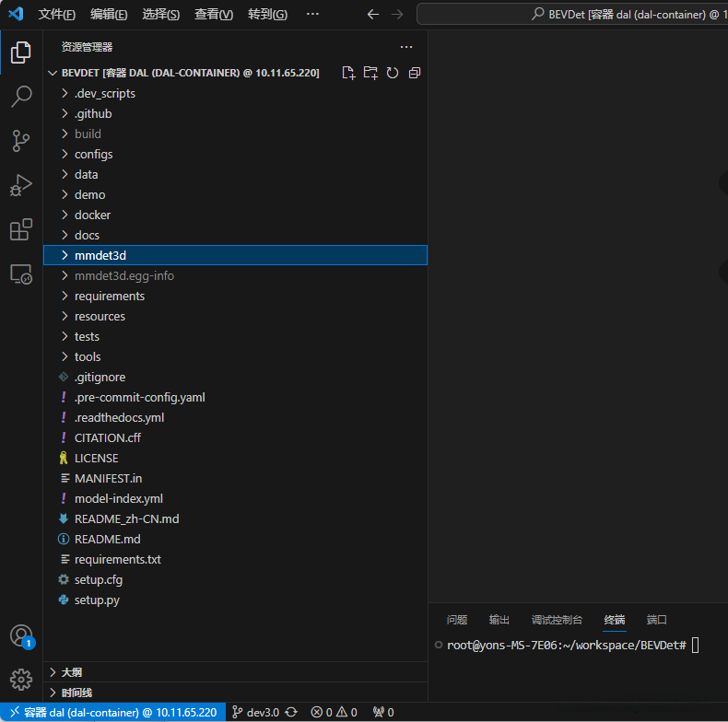Open the Explorer view in activity bar

(21, 52)
